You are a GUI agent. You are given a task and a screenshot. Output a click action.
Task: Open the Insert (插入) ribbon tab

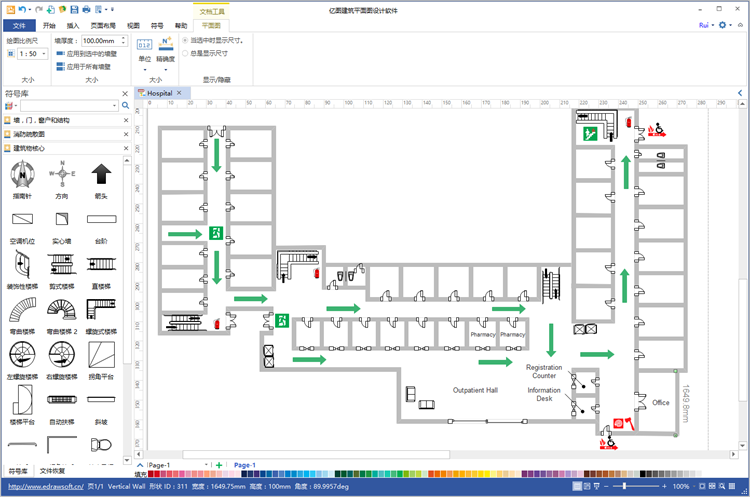pos(73,25)
